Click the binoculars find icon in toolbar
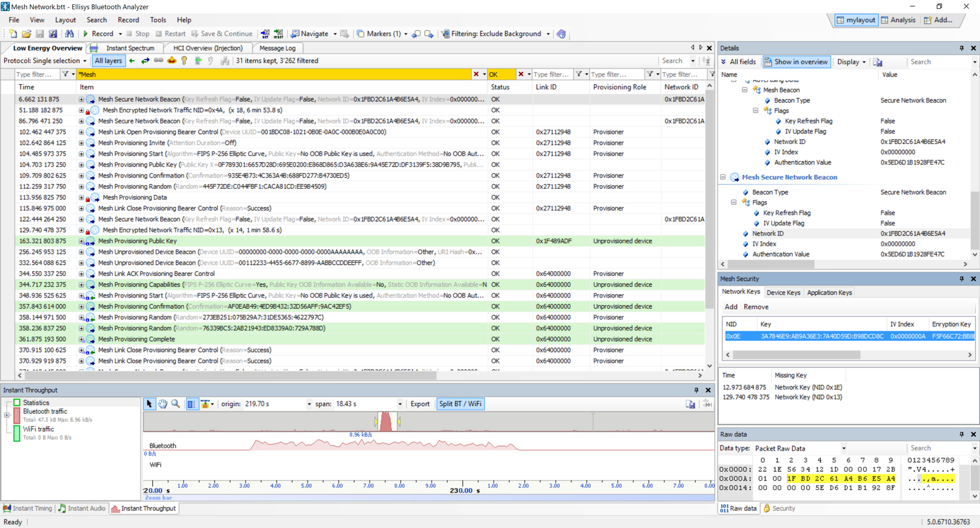This screenshot has width=980, height=528. 69,34
